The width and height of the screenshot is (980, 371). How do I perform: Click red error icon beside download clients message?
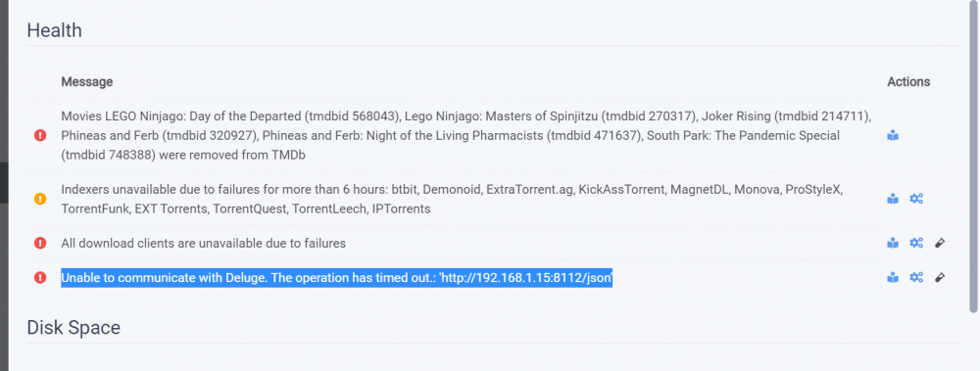pyautogui.click(x=40, y=243)
